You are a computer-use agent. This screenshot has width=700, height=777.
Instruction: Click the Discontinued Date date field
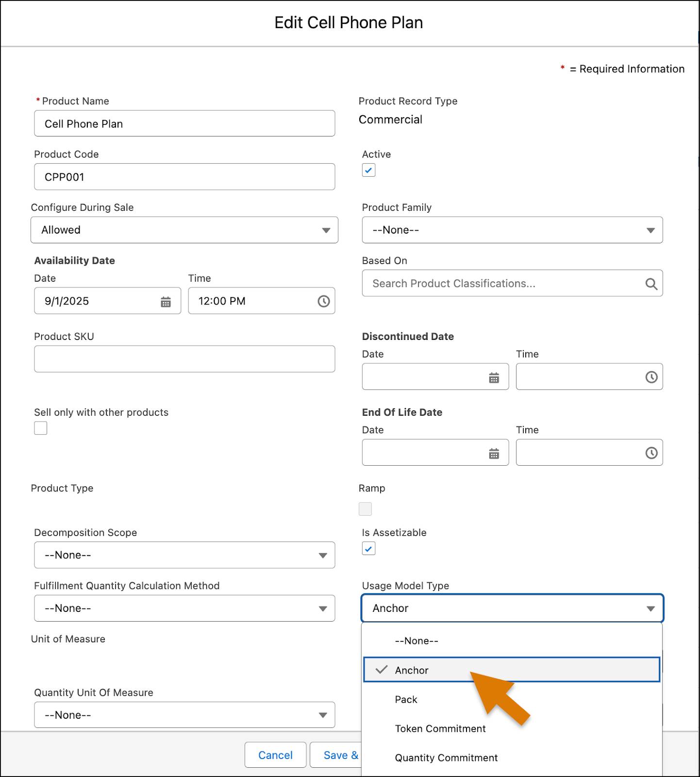[x=435, y=377]
